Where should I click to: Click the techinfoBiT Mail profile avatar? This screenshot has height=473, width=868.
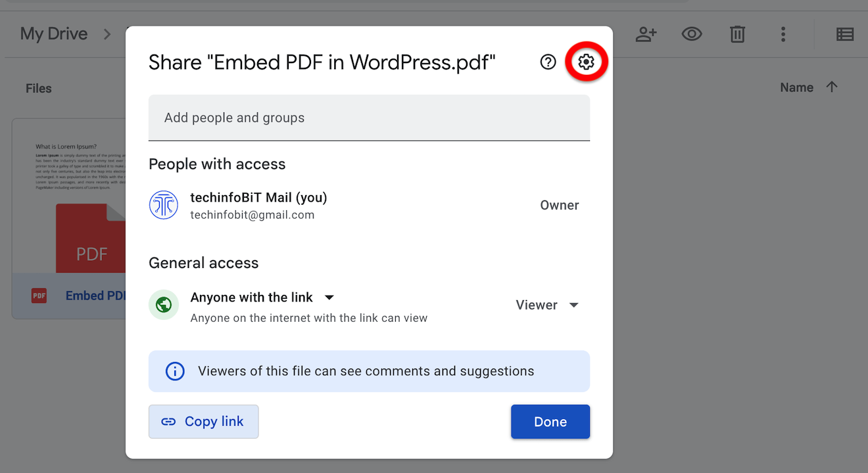tap(164, 205)
